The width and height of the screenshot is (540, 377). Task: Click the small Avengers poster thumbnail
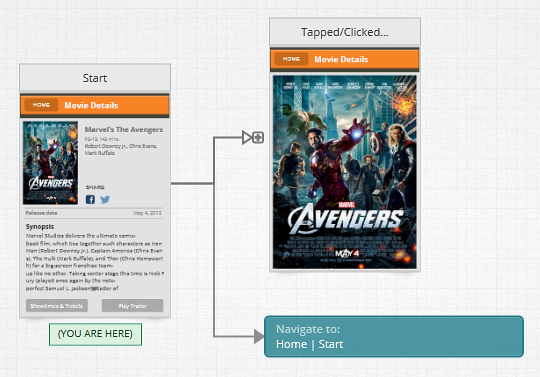[50, 163]
